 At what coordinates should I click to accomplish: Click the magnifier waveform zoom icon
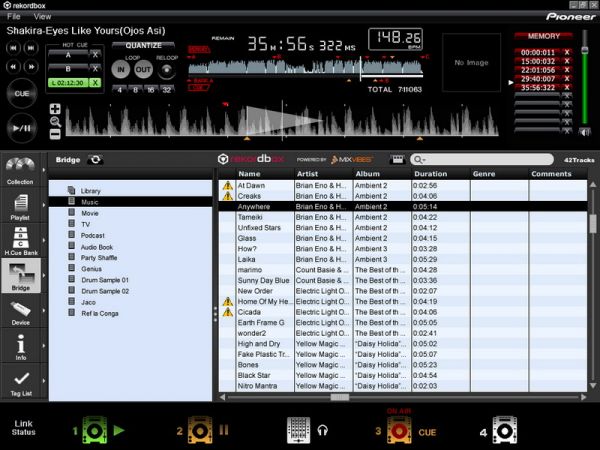(55, 122)
